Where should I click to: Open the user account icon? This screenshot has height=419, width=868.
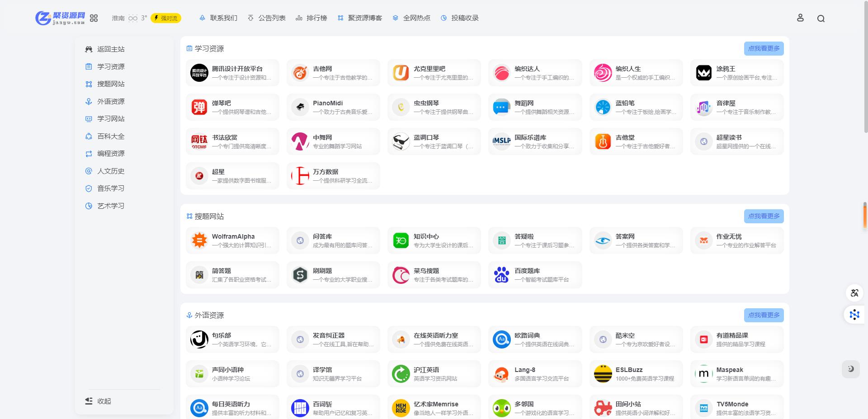click(x=800, y=18)
